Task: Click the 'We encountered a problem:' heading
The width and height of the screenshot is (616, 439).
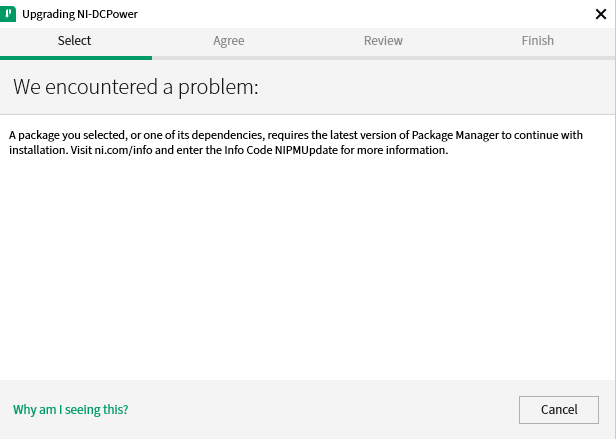Action: point(136,87)
